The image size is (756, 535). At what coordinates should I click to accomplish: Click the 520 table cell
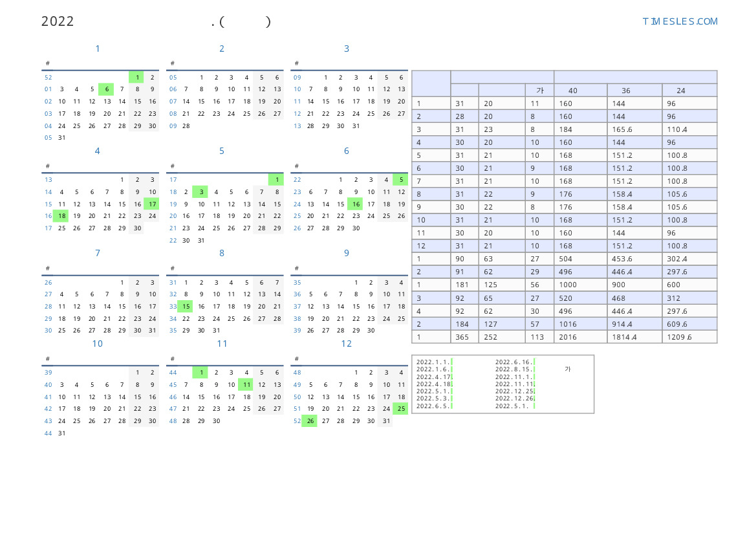pos(581,299)
